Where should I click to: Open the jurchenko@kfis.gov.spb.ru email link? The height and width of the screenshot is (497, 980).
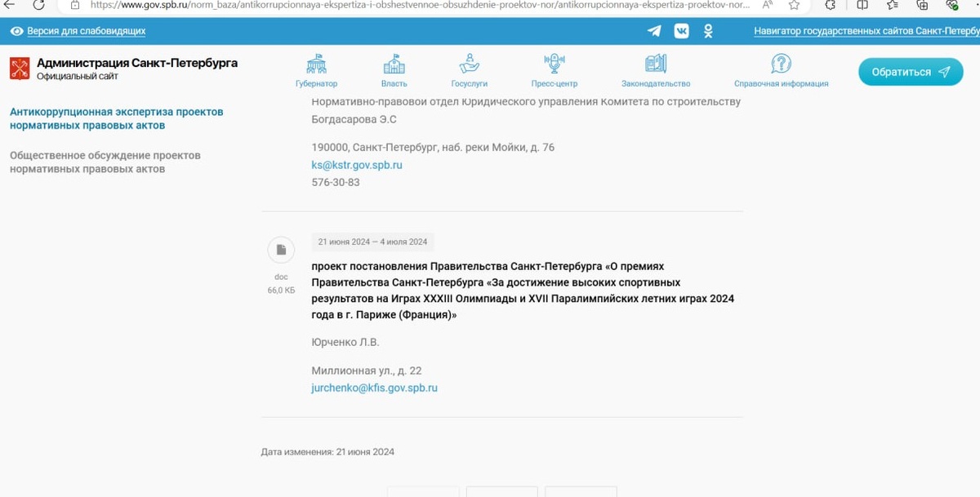click(x=374, y=388)
